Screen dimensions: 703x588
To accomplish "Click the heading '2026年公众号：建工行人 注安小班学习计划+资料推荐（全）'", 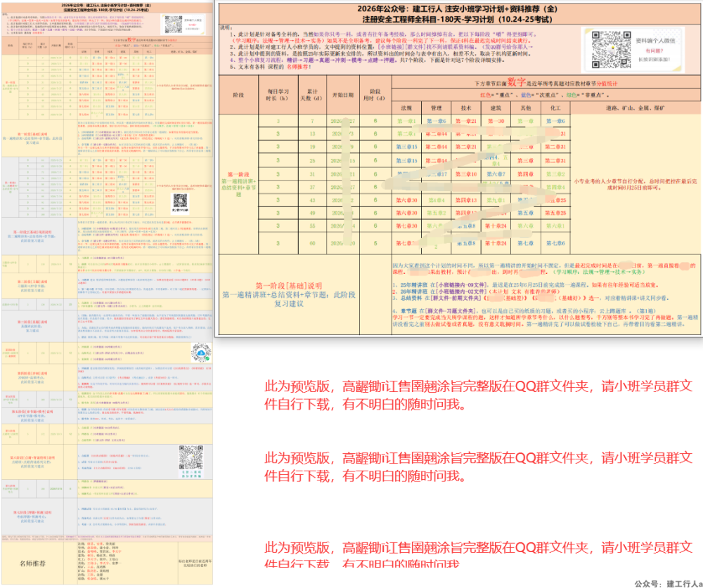I will coord(458,8).
